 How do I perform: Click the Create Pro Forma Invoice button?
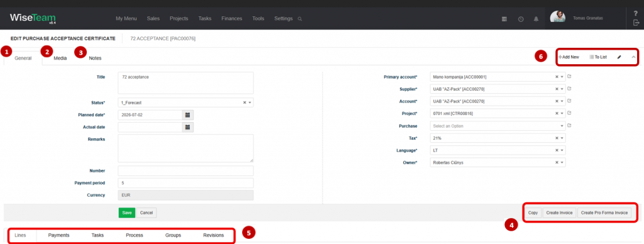coord(604,213)
